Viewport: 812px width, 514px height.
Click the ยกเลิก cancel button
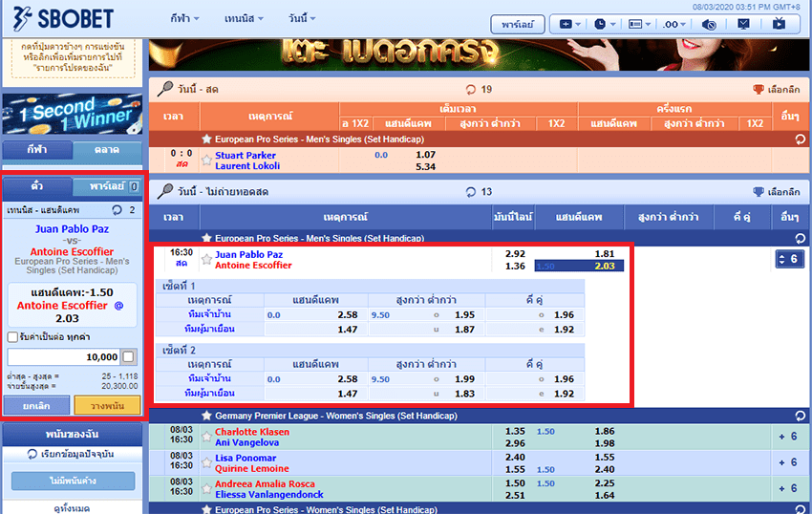tap(36, 406)
